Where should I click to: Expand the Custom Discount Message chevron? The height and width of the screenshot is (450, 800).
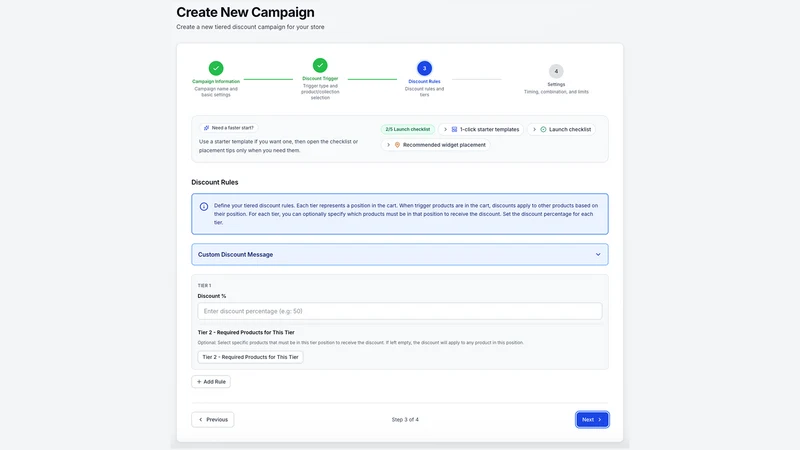coord(598,255)
